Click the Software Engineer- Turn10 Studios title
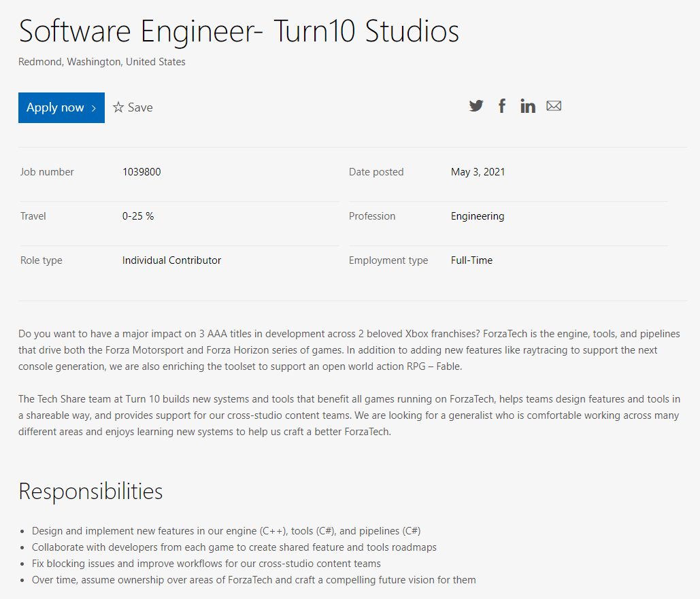 (x=239, y=31)
